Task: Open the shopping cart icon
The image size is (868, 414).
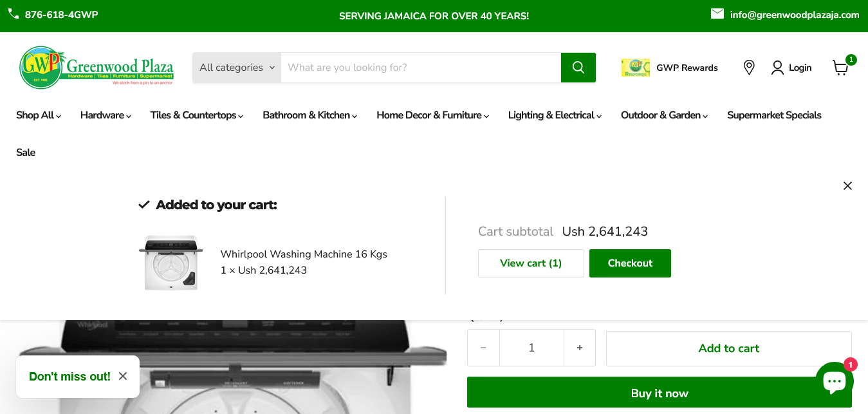Action: click(840, 68)
